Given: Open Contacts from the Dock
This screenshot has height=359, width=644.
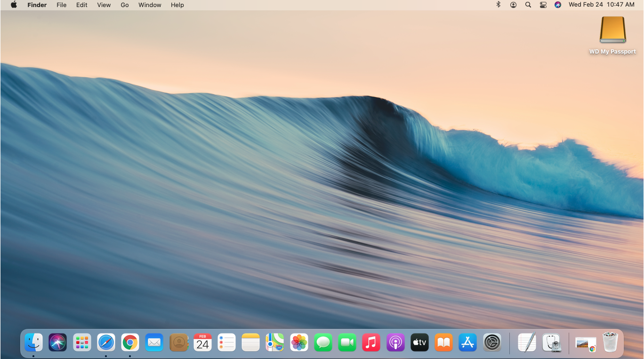Looking at the screenshot, I should click(x=179, y=342).
